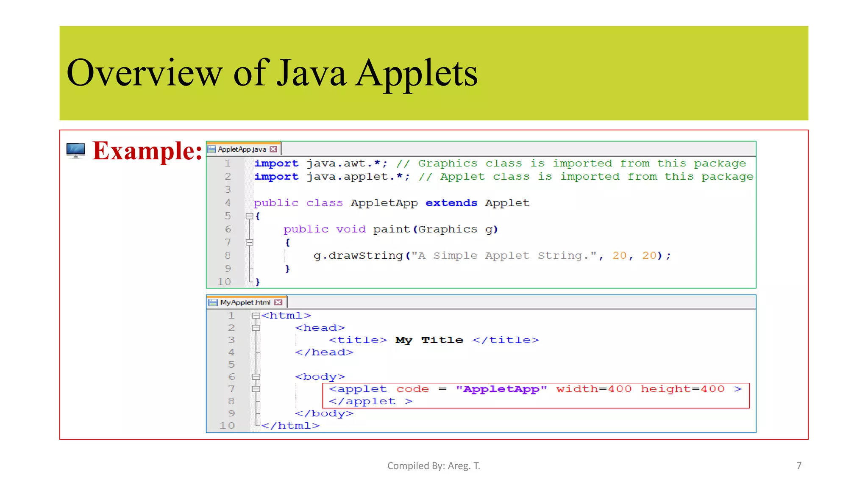The width and height of the screenshot is (868, 488).
Task: Click the closing </html> tag
Action: point(290,426)
